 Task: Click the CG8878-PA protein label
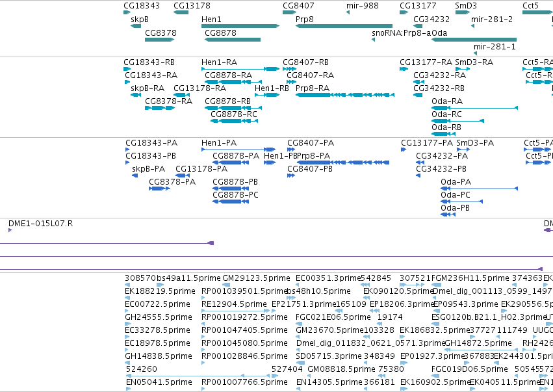tap(236, 156)
